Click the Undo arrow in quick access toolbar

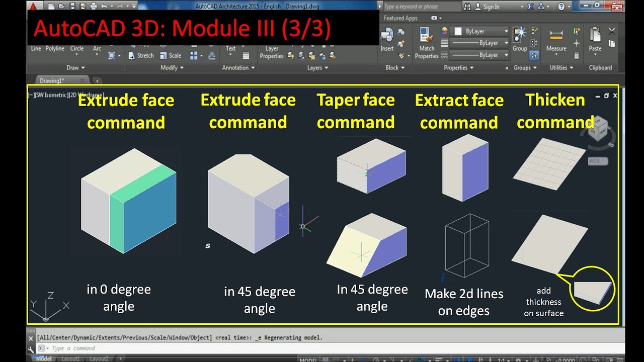point(104,7)
